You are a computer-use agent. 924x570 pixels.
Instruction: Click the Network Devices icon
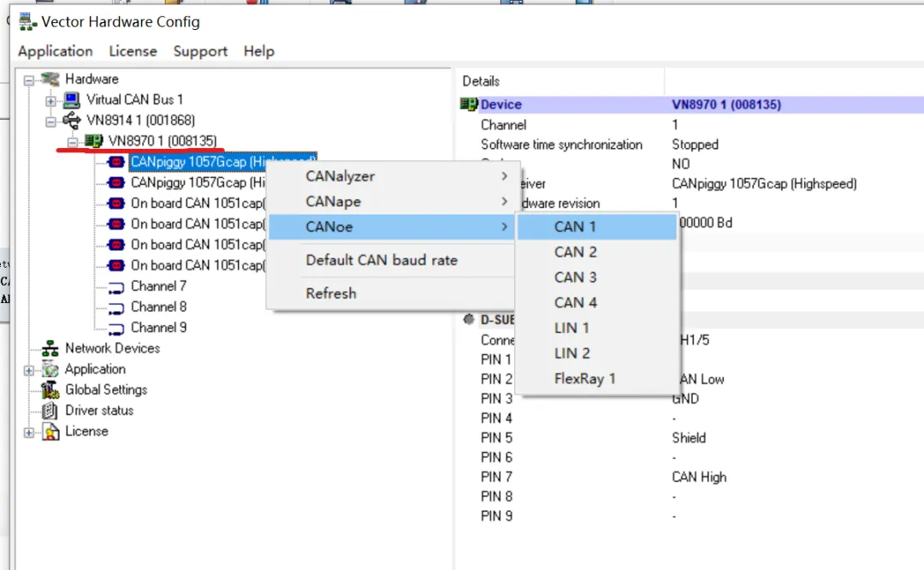pyautogui.click(x=50, y=348)
